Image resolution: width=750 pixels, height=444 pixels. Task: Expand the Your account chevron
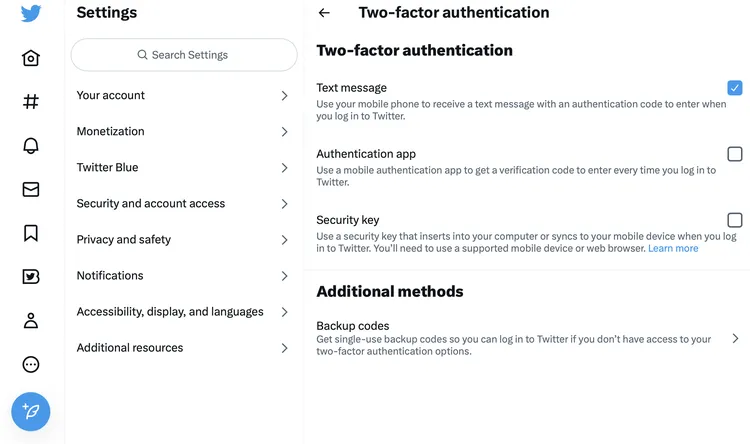(284, 96)
